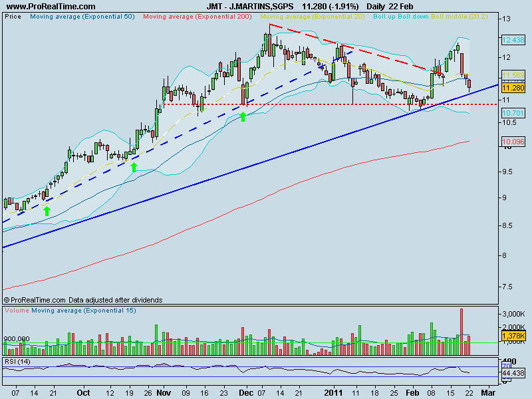
Task: Click the Dec label on date axis
Action: pos(246,393)
